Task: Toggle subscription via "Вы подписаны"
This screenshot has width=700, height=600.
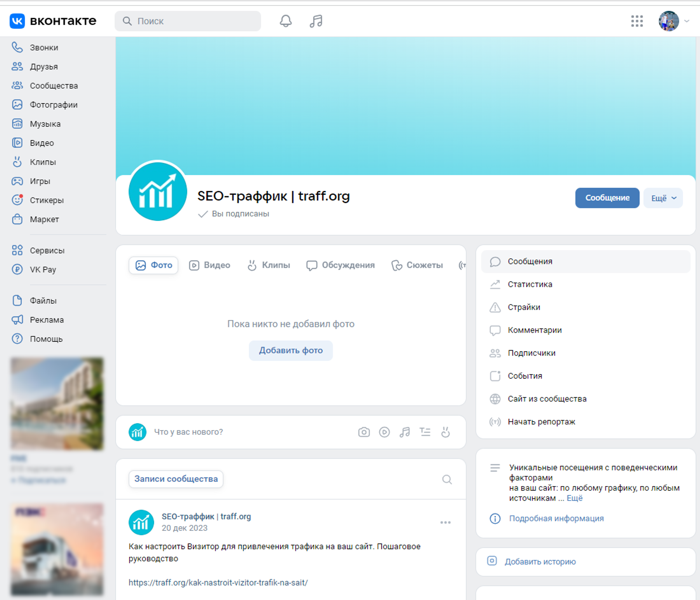Action: 240,214
